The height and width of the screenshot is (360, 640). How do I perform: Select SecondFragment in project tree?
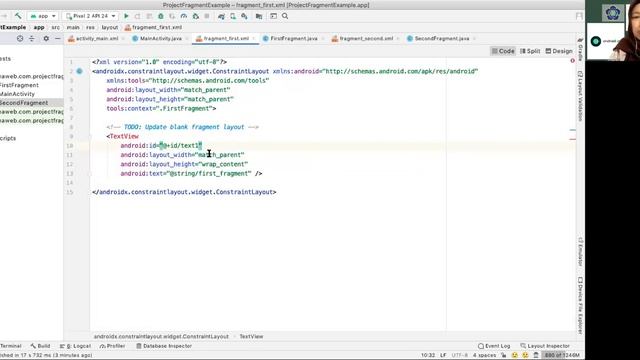tap(24, 103)
